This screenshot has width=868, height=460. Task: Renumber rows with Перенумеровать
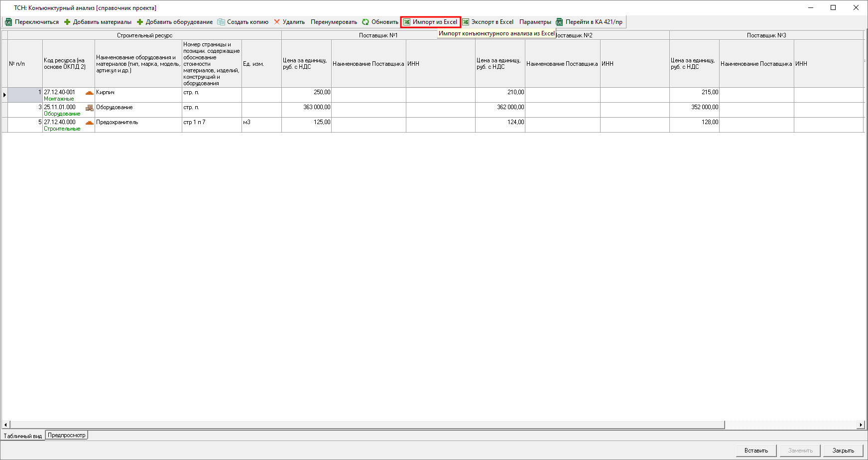point(334,22)
